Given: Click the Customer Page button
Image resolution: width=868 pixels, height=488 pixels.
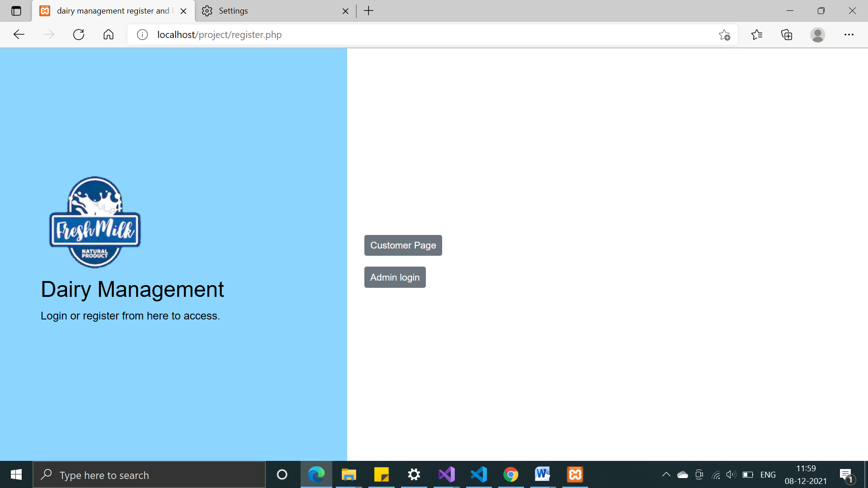Looking at the screenshot, I should point(403,245).
